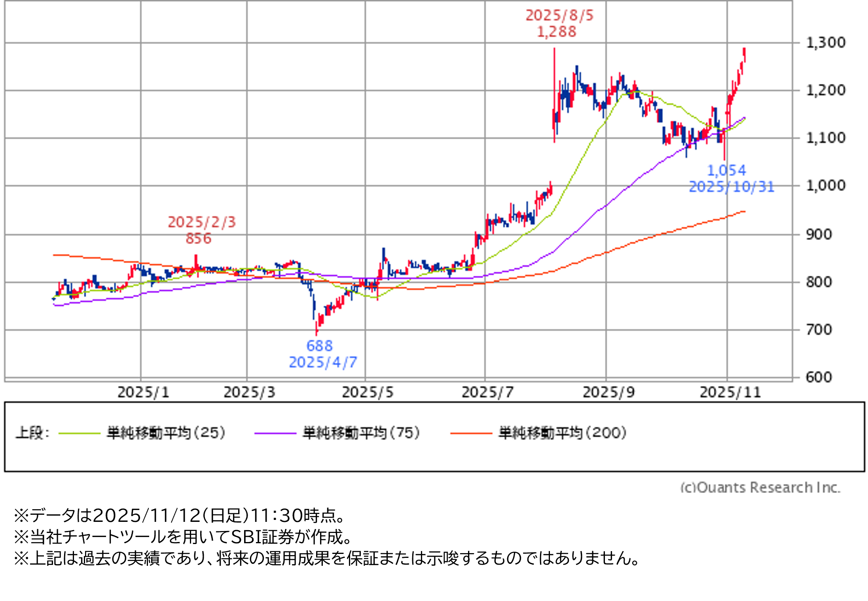Click the orange 200-day moving average legend line
Screen dimensions: 868x601
click(x=471, y=433)
